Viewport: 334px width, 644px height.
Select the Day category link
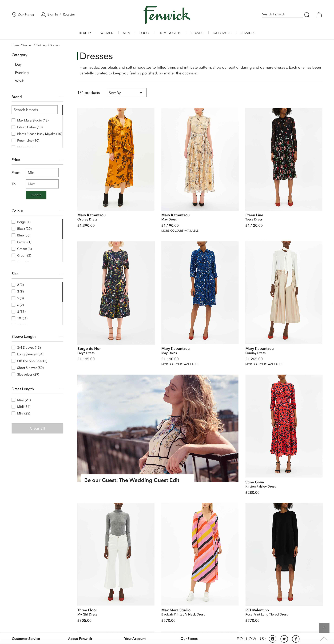(18, 65)
